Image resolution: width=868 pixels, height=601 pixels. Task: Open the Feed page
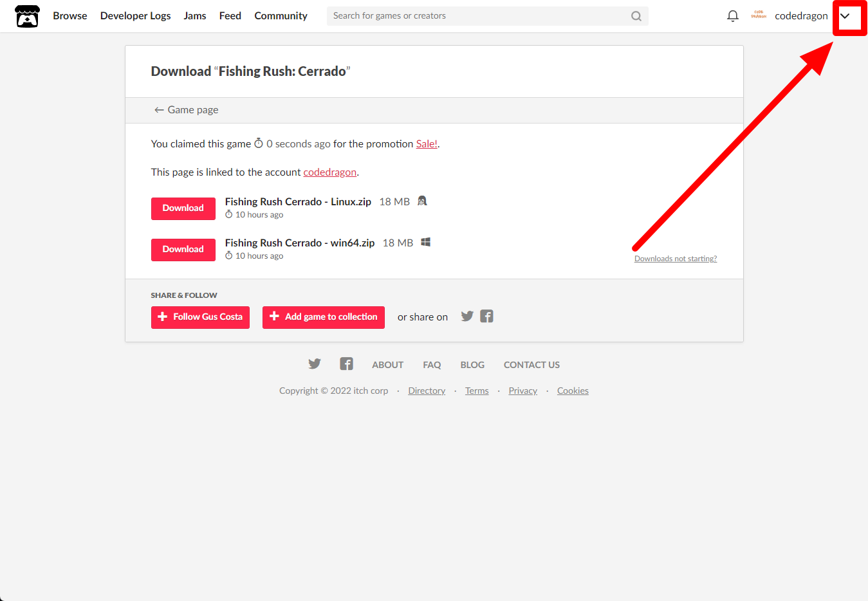point(230,16)
